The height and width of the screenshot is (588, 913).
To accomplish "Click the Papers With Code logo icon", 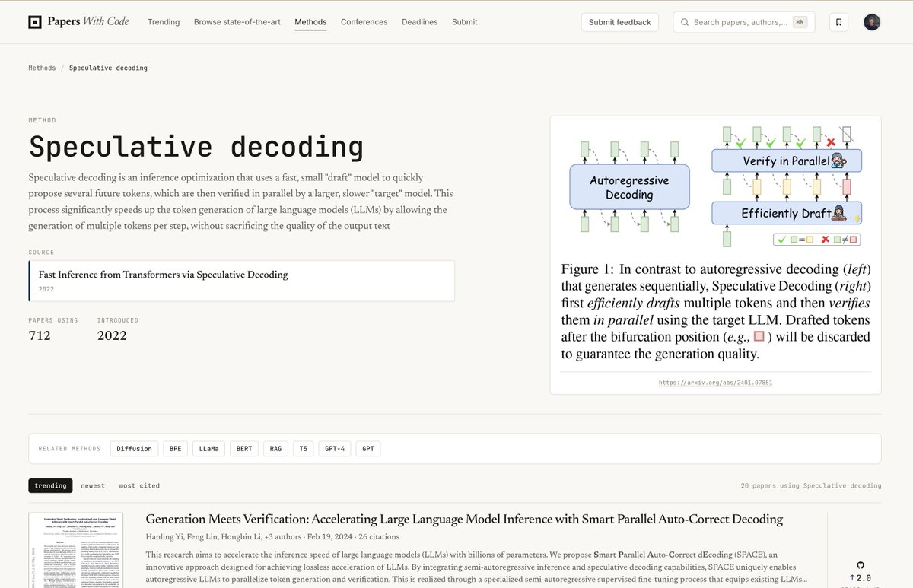I will [35, 22].
